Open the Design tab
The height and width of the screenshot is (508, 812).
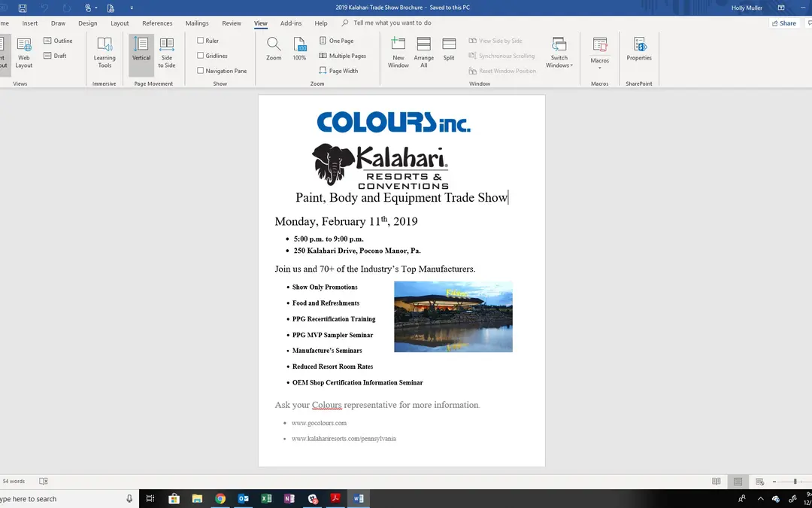coord(87,23)
